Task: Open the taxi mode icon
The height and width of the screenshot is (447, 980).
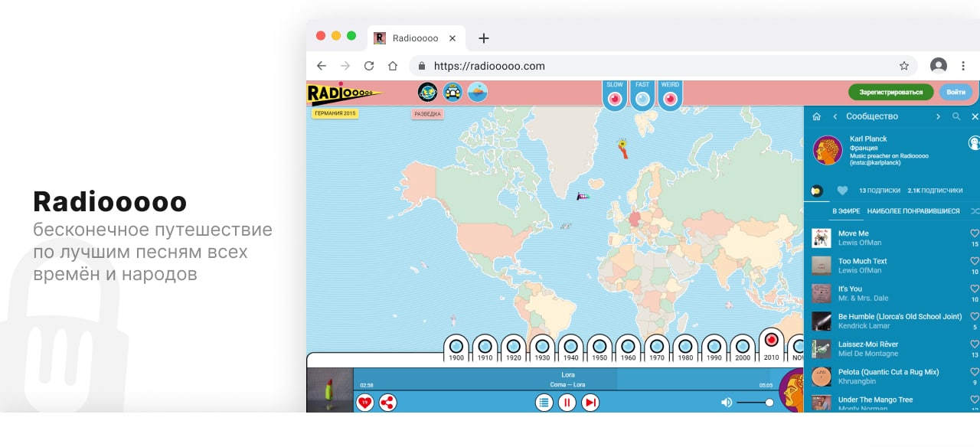Action: tap(452, 92)
